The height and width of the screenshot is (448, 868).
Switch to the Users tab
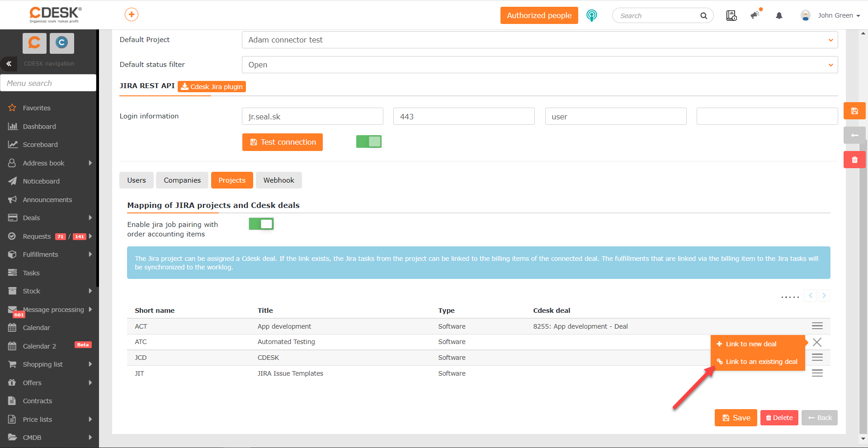click(137, 180)
